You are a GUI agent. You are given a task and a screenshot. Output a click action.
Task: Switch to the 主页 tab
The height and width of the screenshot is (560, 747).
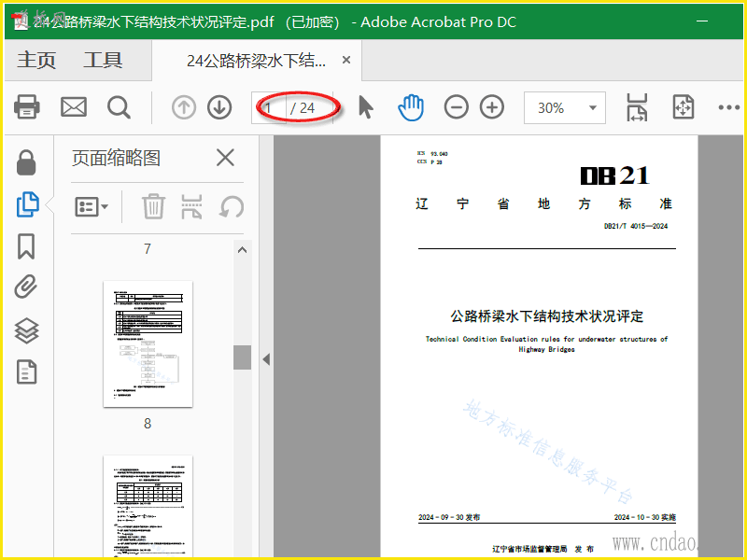36,61
